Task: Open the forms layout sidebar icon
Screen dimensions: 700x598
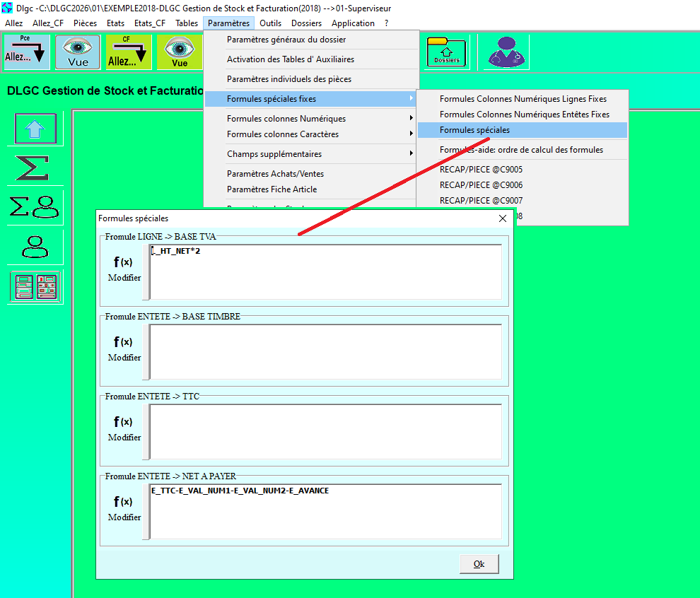Action: (x=35, y=287)
